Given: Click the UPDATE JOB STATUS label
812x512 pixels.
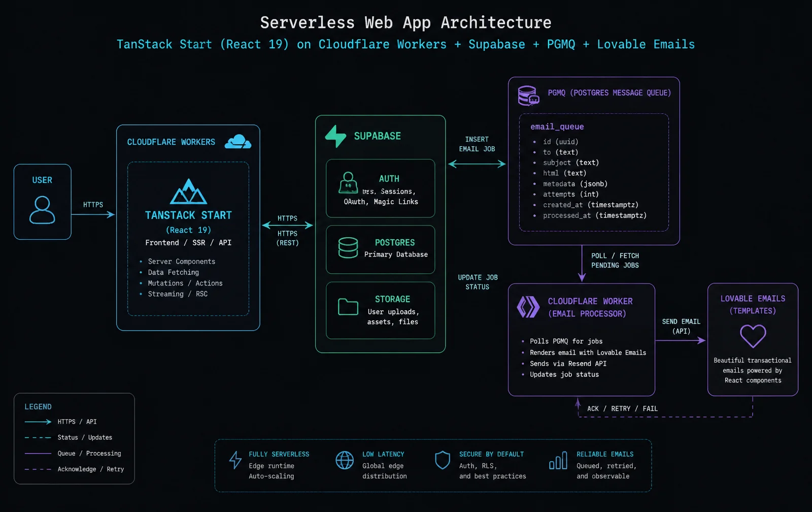Looking at the screenshot, I should [478, 282].
